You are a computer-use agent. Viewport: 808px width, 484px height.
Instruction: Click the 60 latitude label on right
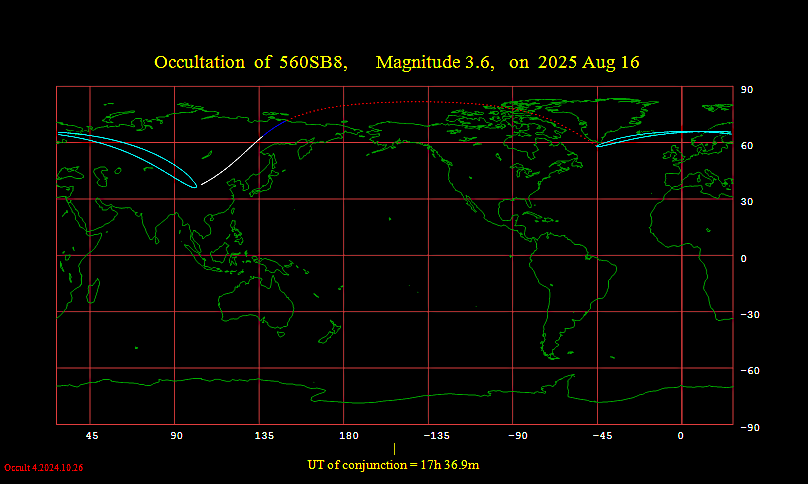[746, 146]
